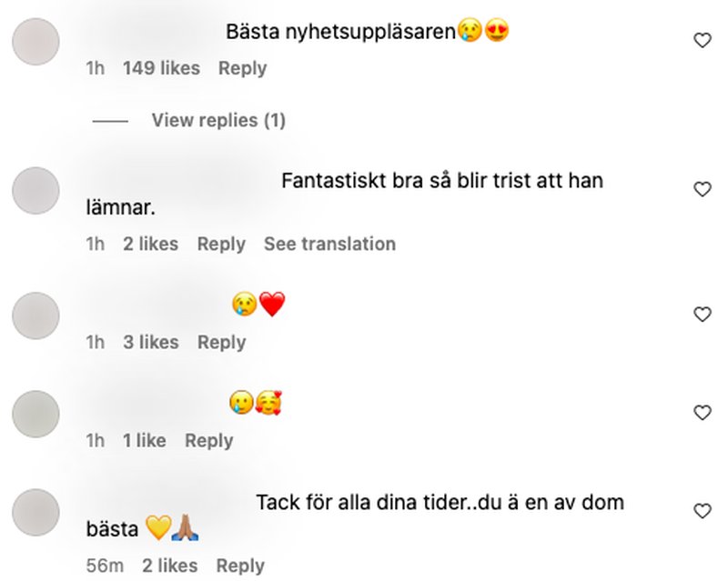Screen dimensions: 728x581
Task: Reply to the comment with 1 like
Action: pos(209,441)
